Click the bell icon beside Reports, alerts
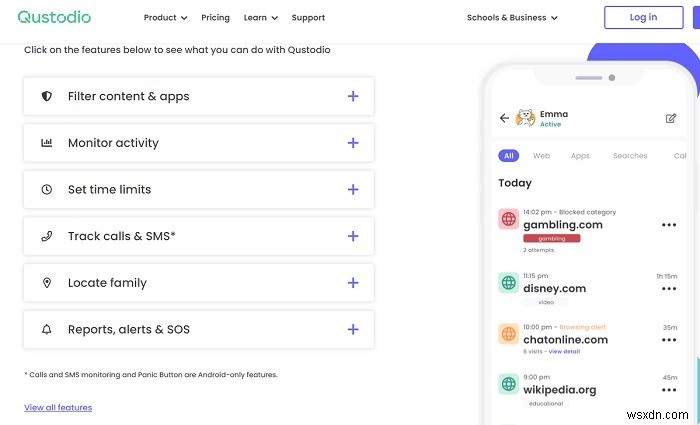 (x=46, y=330)
